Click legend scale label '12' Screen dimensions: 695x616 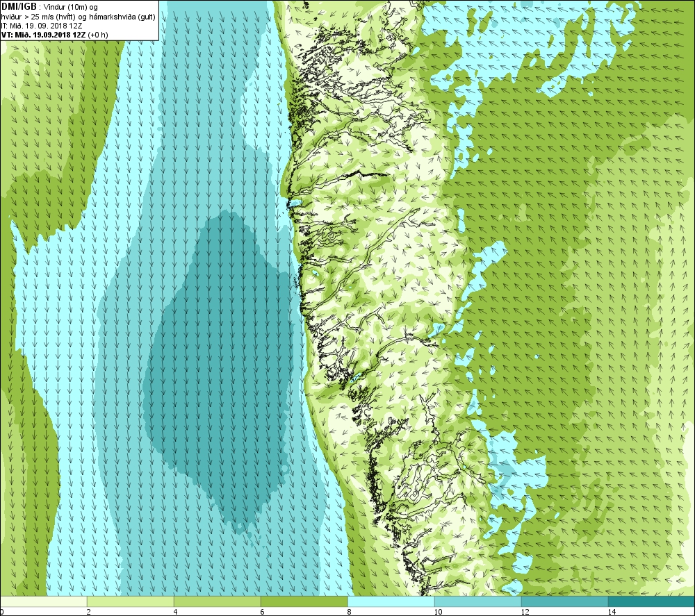(525, 612)
